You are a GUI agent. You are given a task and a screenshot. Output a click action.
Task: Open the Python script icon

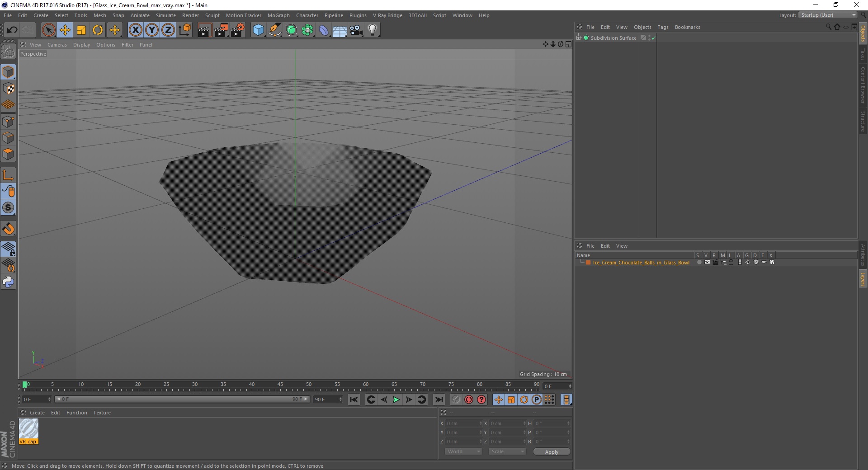(x=8, y=282)
